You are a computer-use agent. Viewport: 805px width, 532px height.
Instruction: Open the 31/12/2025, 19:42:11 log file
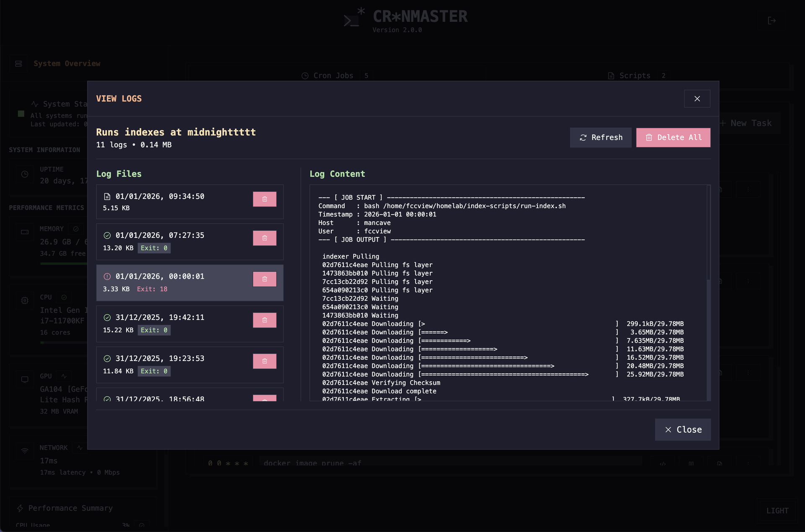pyautogui.click(x=190, y=324)
